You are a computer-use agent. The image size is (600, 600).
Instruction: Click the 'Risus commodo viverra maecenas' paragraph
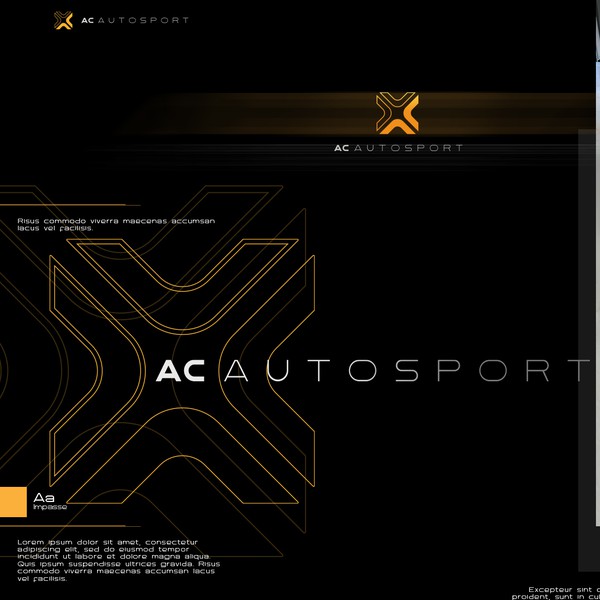[116, 225]
